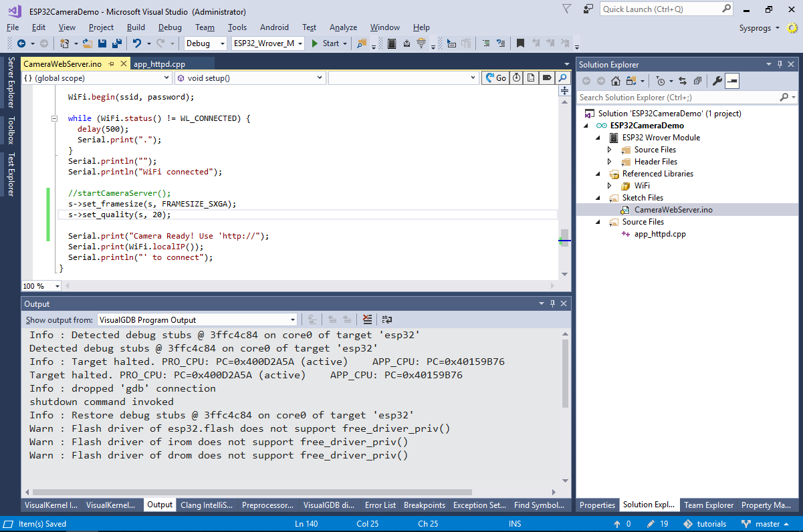This screenshot has width=803, height=532.
Task: Toggle pin on the CameraWebServer.ino tab
Action: tap(112, 64)
